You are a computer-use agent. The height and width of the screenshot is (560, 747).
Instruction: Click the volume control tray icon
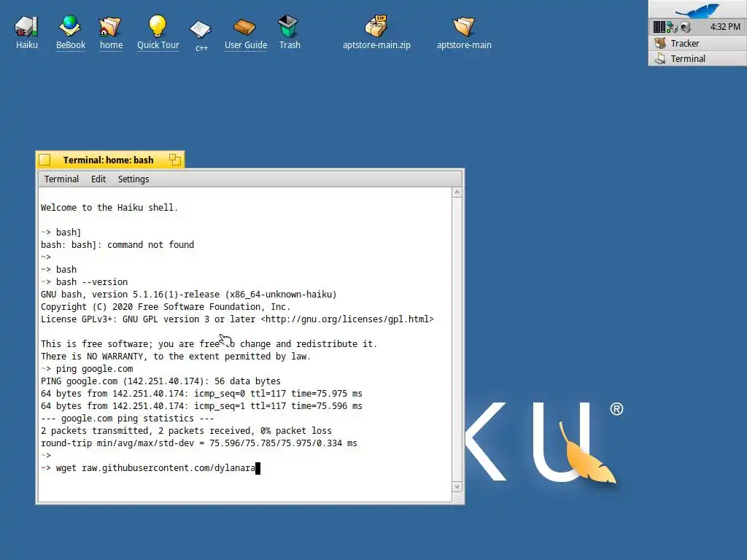(x=686, y=27)
